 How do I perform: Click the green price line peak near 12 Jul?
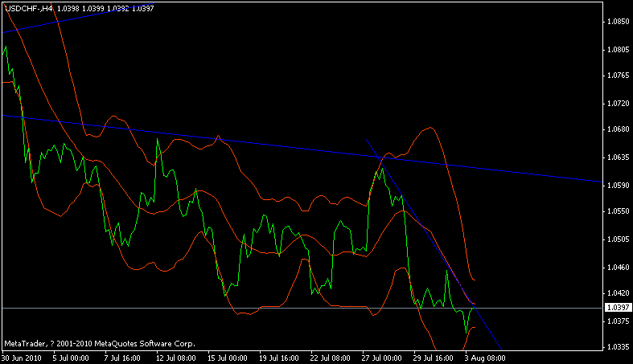pyautogui.click(x=157, y=140)
